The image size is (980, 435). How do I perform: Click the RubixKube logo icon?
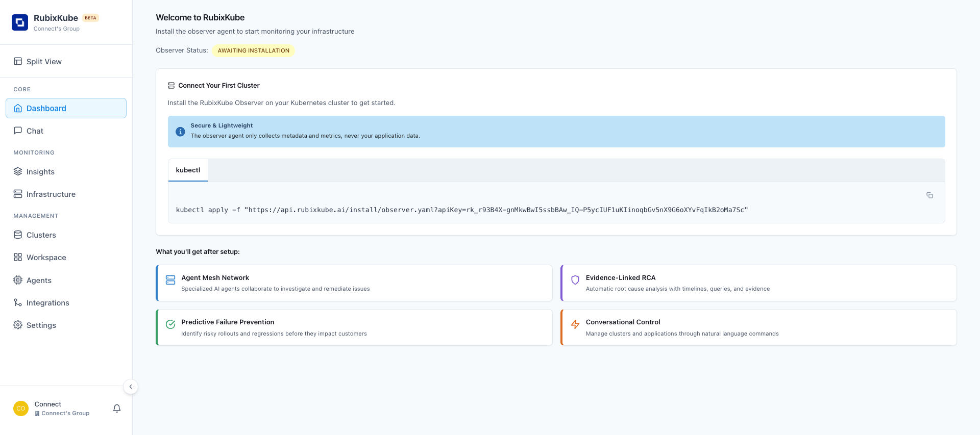pyautogui.click(x=20, y=22)
